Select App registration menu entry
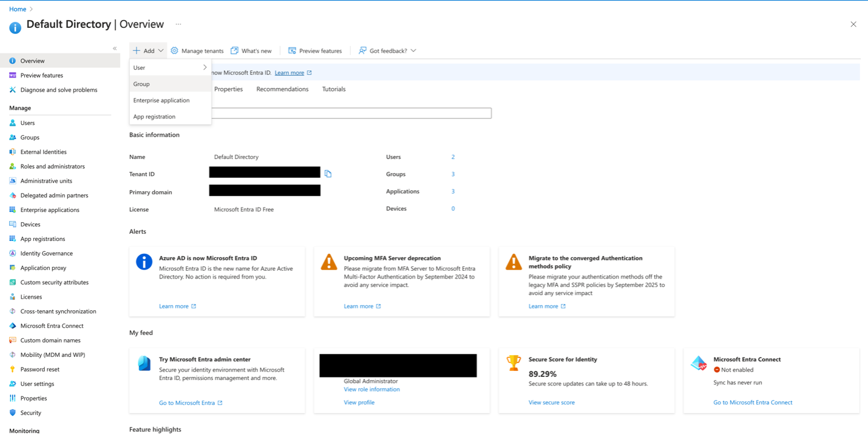Screen dimensions: 868x434 pyautogui.click(x=171, y=117)
